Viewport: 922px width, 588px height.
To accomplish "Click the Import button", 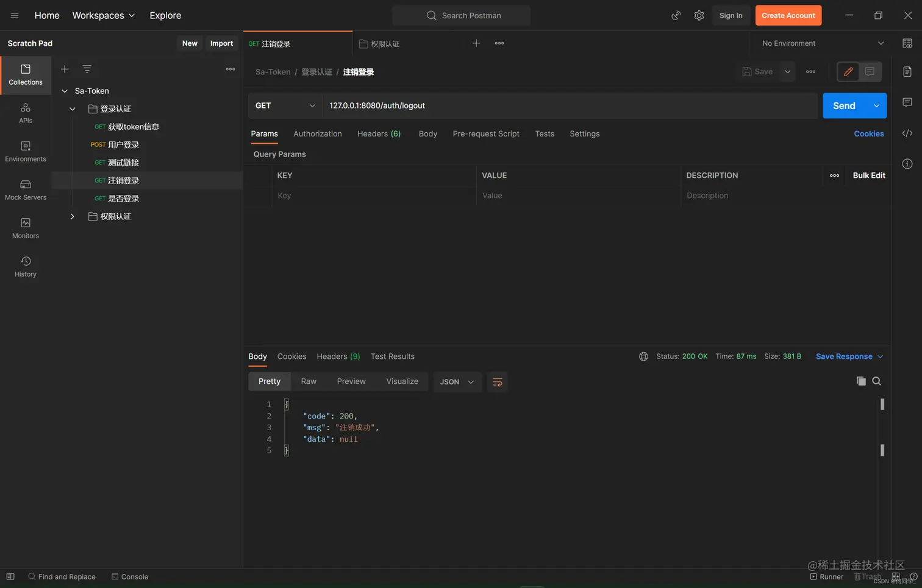I will pos(222,43).
